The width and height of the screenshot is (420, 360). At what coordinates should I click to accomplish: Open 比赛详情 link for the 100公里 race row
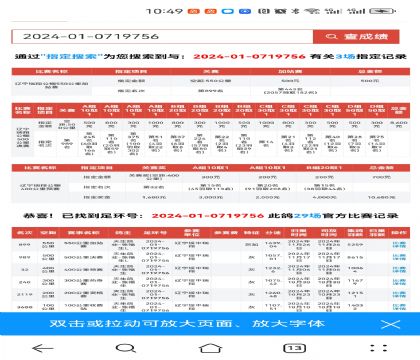coord(399,307)
